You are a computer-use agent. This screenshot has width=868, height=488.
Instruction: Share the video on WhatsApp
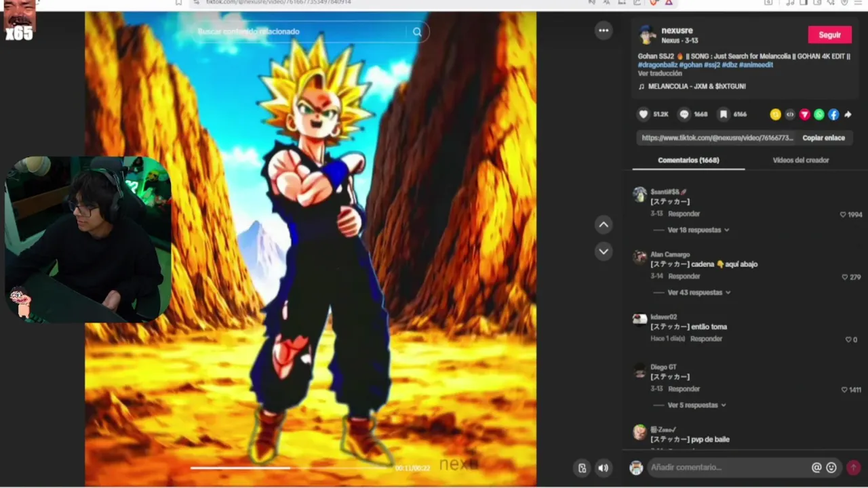click(819, 115)
